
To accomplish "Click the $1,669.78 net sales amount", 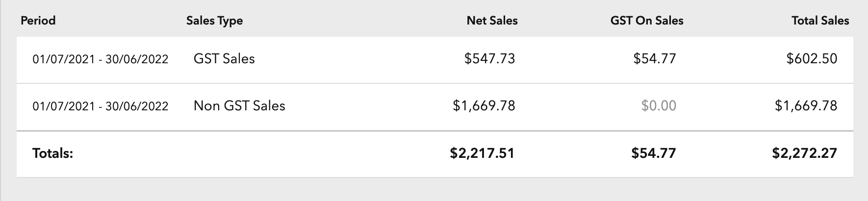I will point(484,106).
